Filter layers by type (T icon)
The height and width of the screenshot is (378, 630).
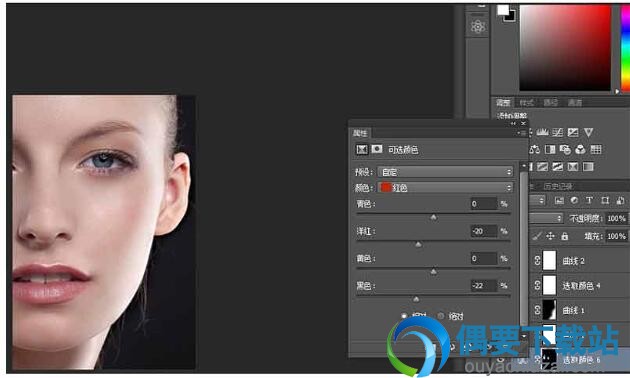click(589, 200)
